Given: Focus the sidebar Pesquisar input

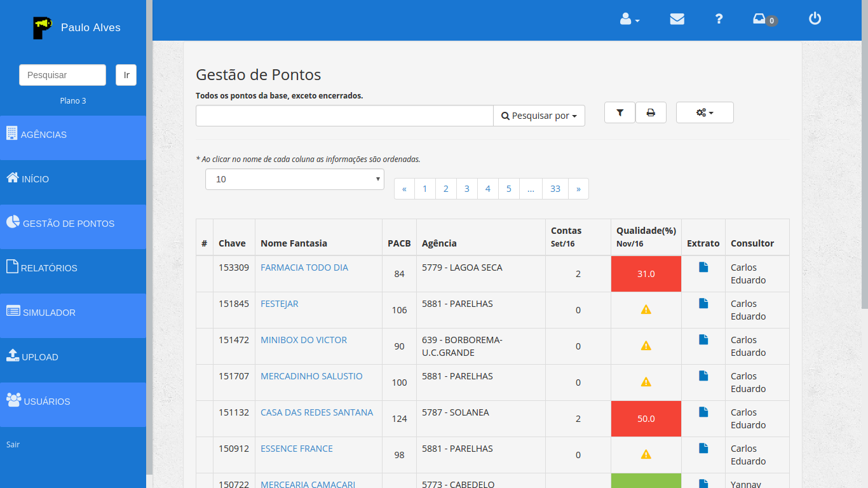Looking at the screenshot, I should click(x=62, y=75).
